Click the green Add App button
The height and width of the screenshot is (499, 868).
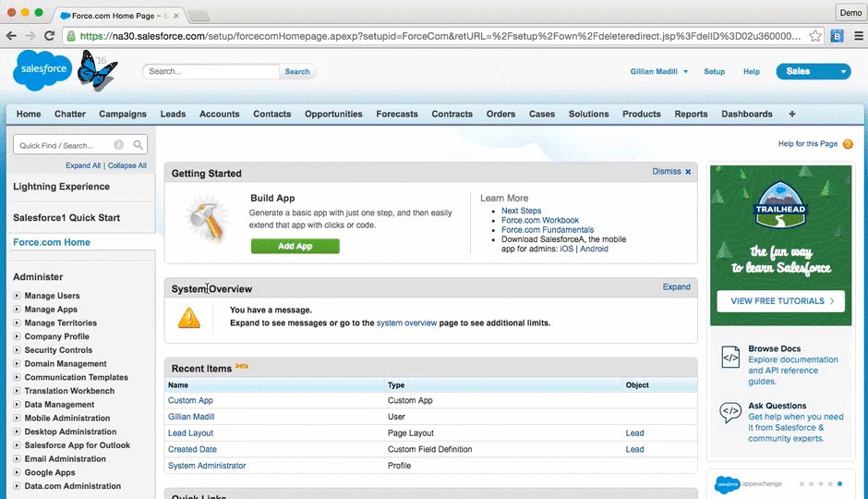click(x=295, y=246)
